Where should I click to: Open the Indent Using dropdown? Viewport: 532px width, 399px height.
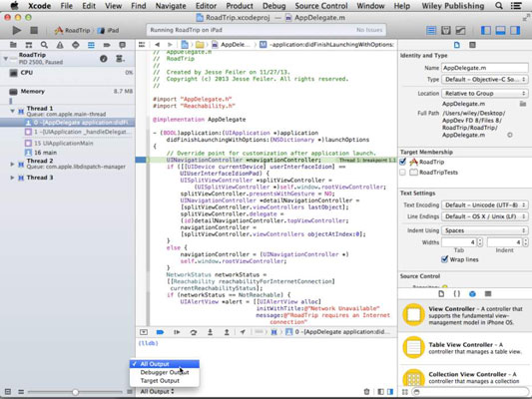(484, 230)
